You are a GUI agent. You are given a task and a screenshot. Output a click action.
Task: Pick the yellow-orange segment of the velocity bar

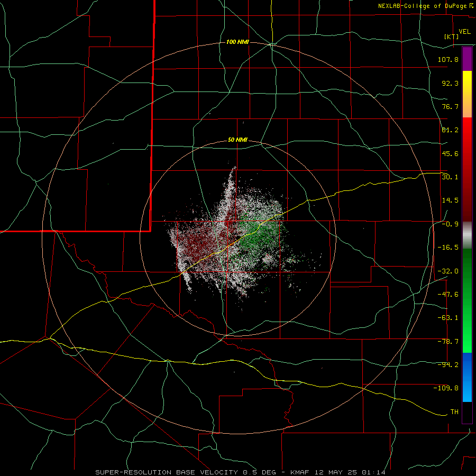click(x=467, y=94)
